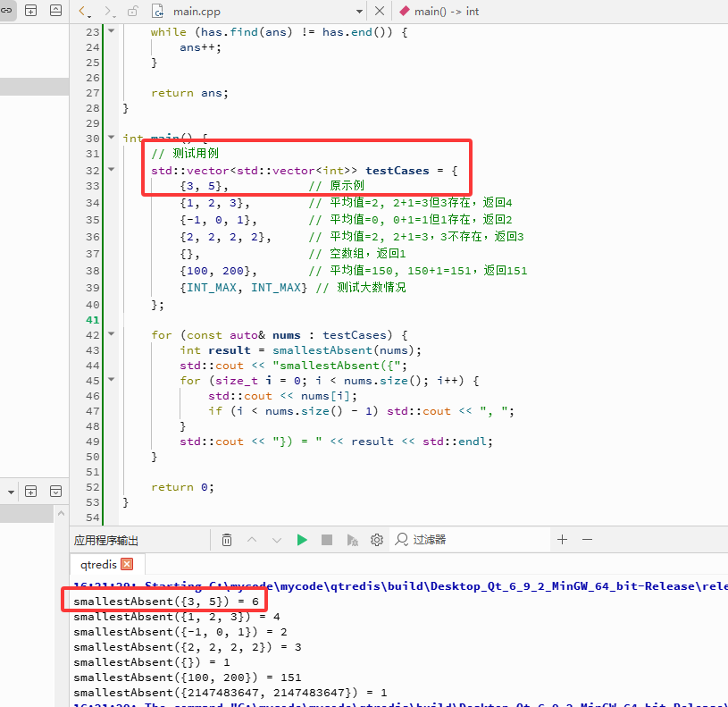
Task: Toggle the file lock icon in editor toolbar
Action: point(133,11)
